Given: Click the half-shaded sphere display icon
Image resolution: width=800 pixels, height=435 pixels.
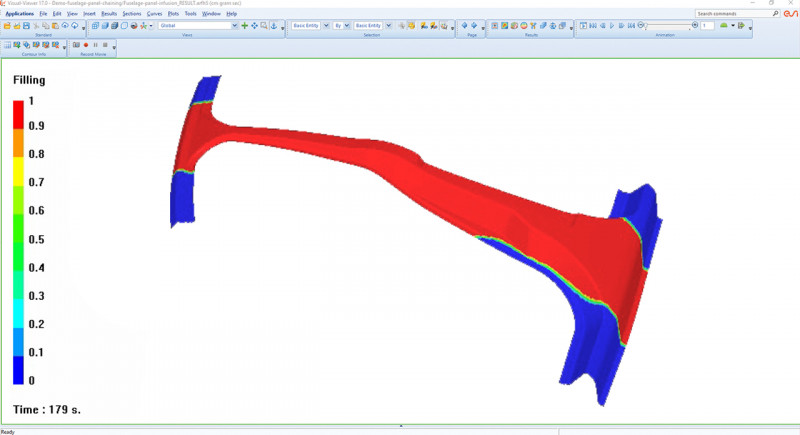Looking at the screenshot, I should [134, 25].
